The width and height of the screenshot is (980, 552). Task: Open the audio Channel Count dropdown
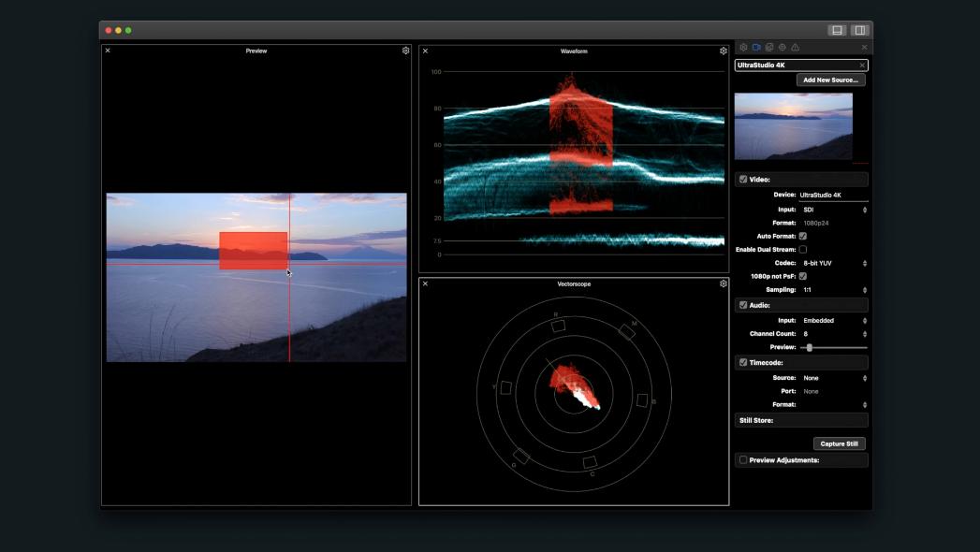click(833, 334)
